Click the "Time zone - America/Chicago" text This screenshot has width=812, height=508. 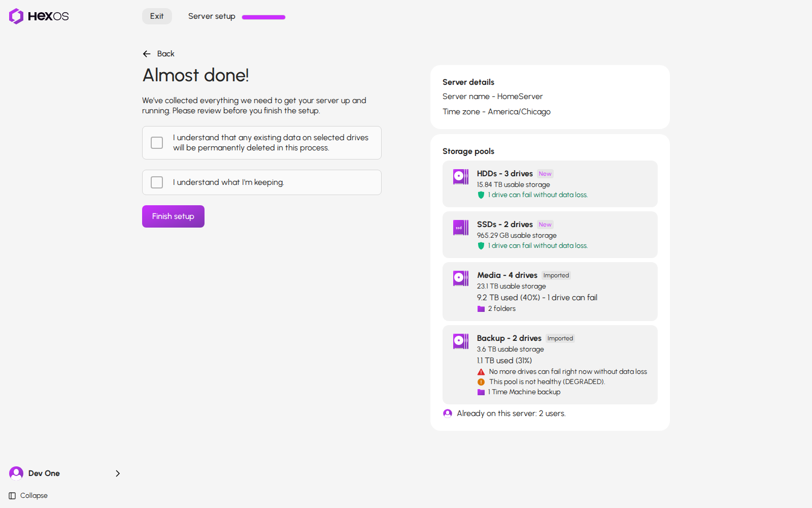click(x=496, y=112)
